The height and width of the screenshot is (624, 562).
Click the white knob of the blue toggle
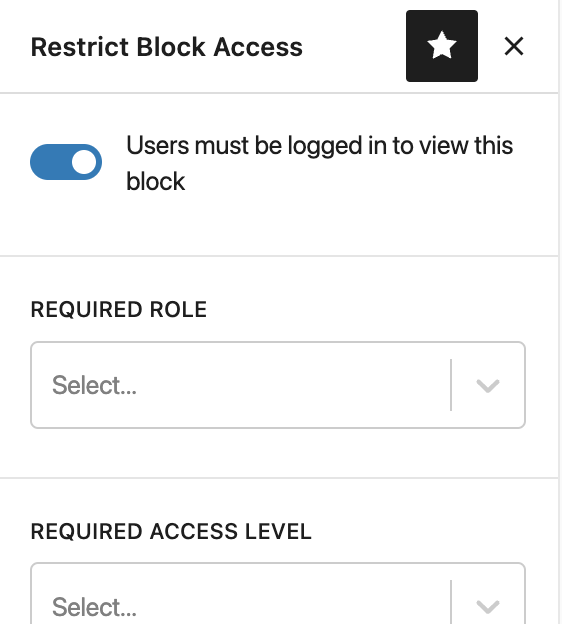(x=84, y=162)
